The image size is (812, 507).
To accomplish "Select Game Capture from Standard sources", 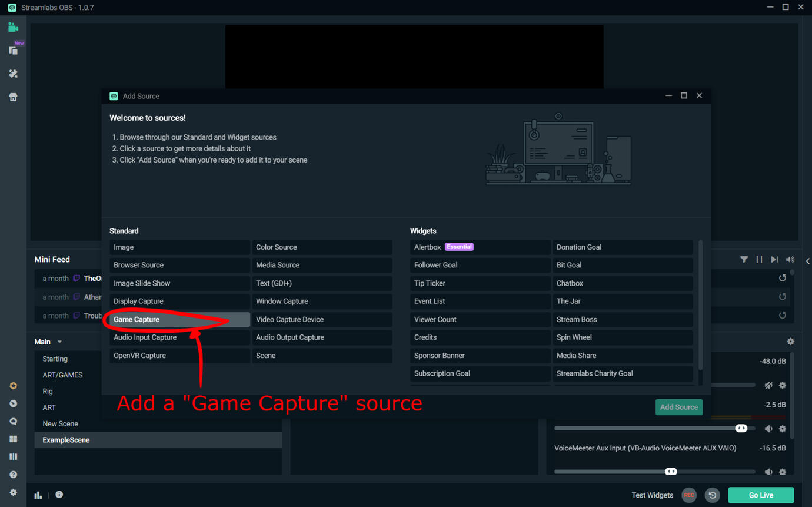I will pyautogui.click(x=179, y=320).
